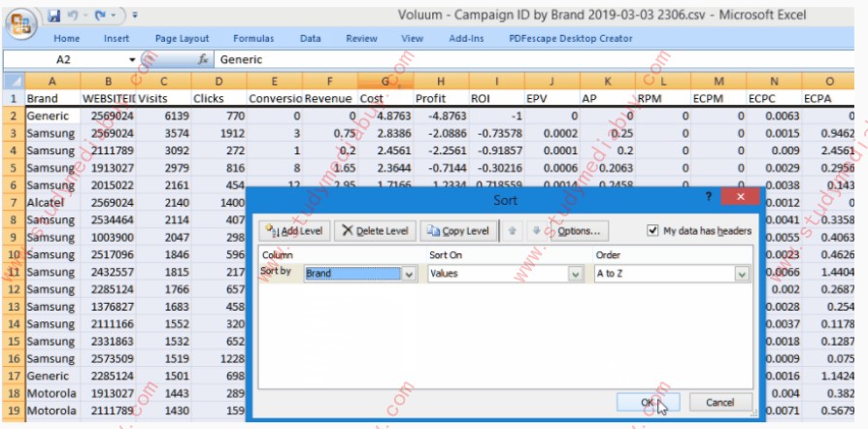Select all cells with the corner button

(x=14, y=82)
